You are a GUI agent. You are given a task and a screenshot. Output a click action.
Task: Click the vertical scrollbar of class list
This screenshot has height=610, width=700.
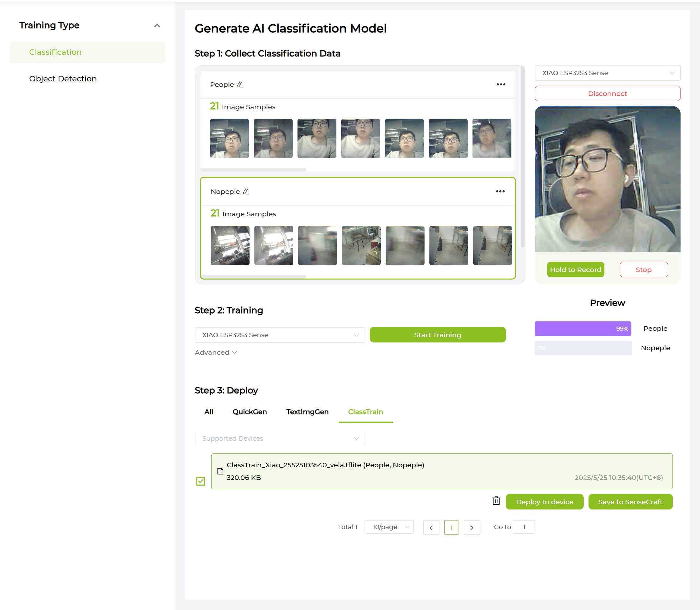(x=522, y=157)
